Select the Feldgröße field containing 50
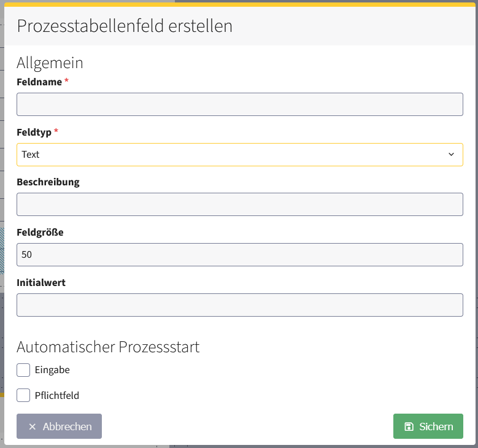Viewport: 478px width, 448px height. [x=239, y=255]
